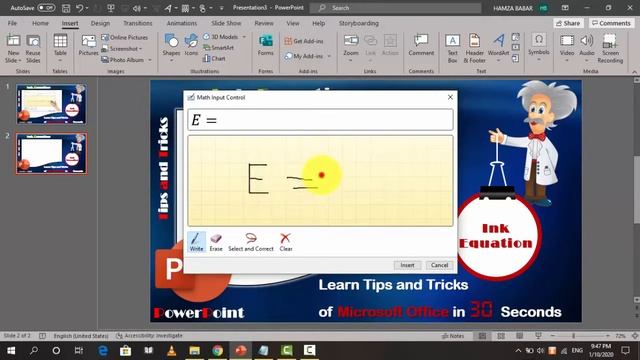This screenshot has width=640, height=360.
Task: Expand the Screenshot dropdown
Action: point(140,49)
